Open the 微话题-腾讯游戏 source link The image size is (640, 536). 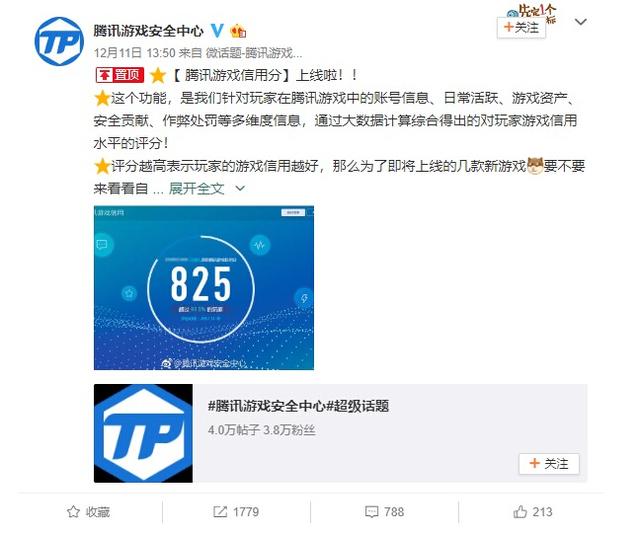coord(254,53)
